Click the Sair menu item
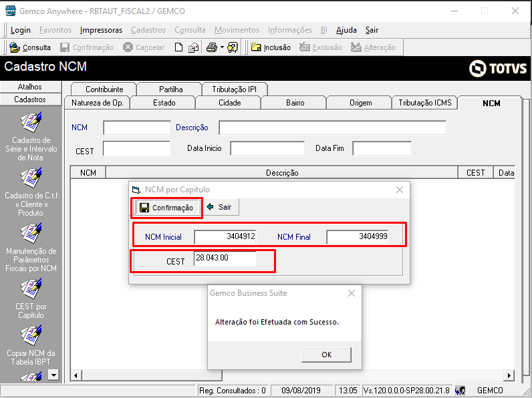 point(372,30)
